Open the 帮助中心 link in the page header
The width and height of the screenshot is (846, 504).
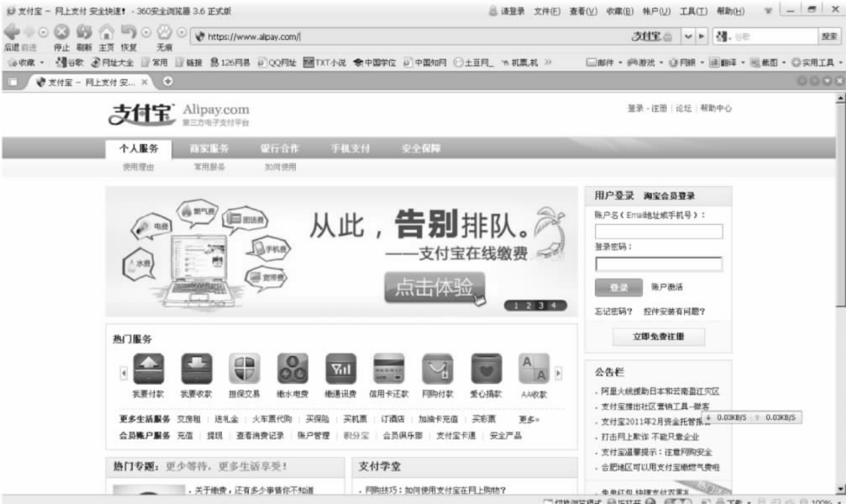716,108
